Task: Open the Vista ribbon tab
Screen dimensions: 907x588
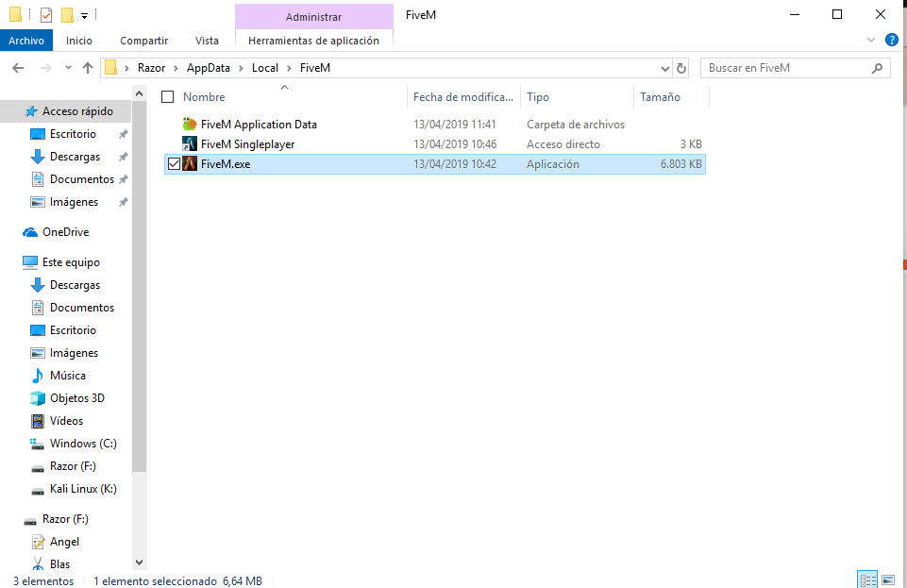Action: click(x=207, y=41)
